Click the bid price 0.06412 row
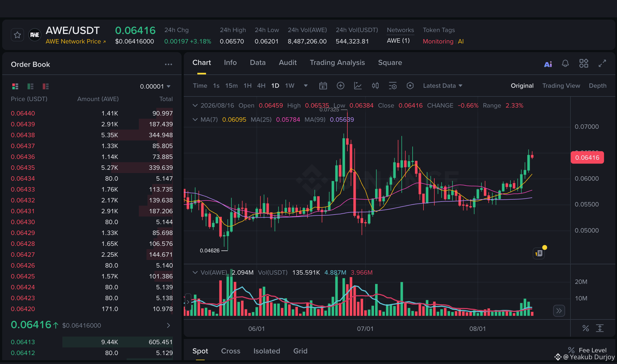Screen dimensions: 617x364 coord(92,353)
